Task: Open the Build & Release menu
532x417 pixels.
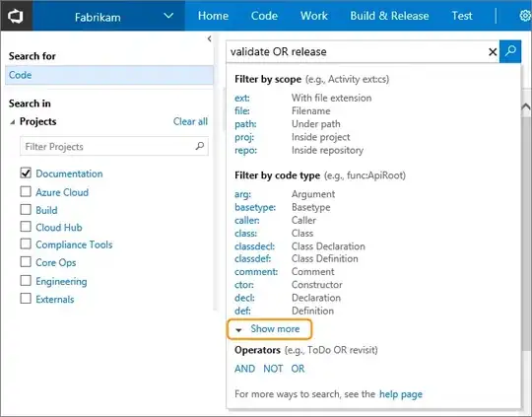Action: (389, 16)
